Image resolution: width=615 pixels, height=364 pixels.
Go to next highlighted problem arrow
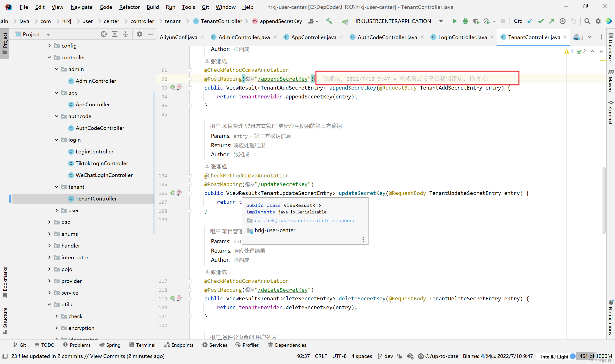pyautogui.click(x=601, y=52)
